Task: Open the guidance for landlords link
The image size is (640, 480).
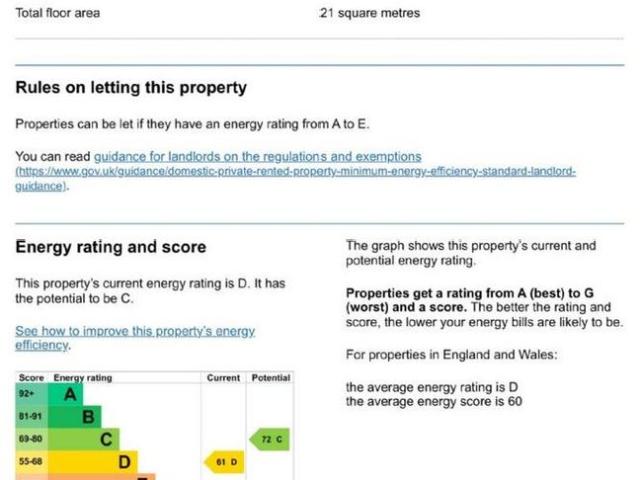Action: coord(257,157)
